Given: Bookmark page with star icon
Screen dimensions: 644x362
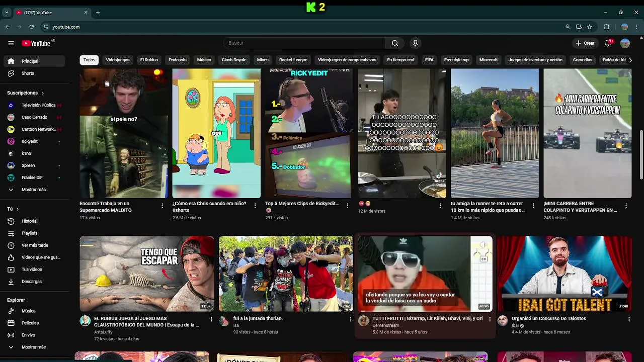Looking at the screenshot, I should point(590,27).
